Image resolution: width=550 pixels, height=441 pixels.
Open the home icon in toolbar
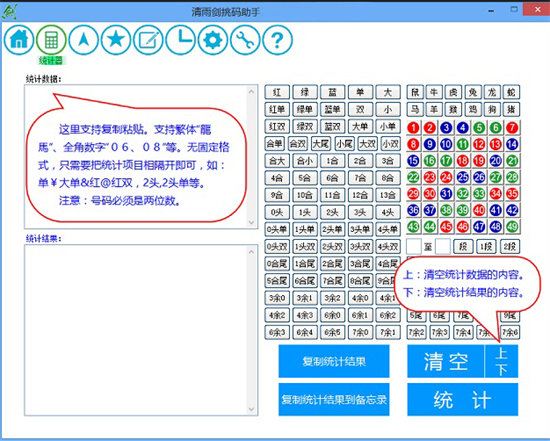[19, 40]
